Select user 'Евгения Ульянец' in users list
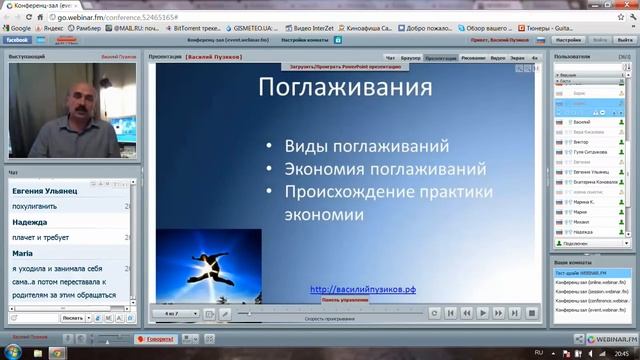Screen dimensions: 640x360 (x=590, y=172)
